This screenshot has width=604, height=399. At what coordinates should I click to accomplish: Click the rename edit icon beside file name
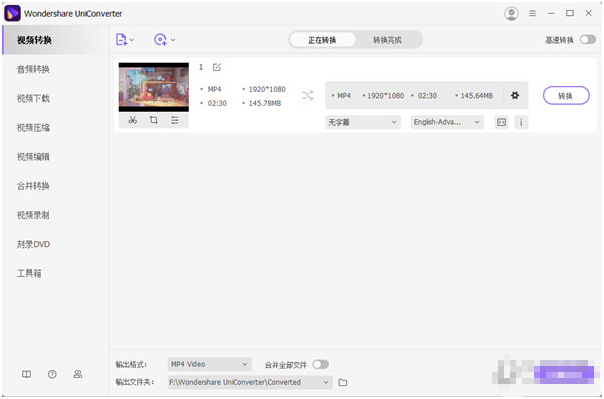pos(217,67)
